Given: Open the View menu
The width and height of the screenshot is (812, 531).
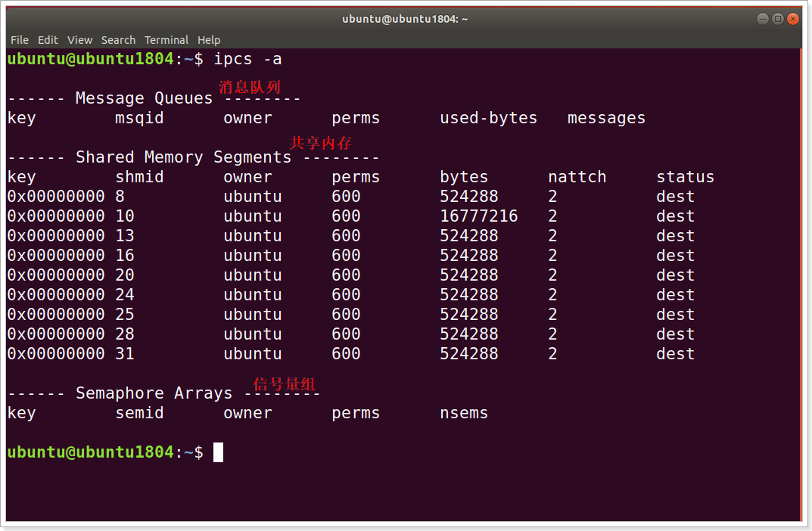Looking at the screenshot, I should pos(79,40).
